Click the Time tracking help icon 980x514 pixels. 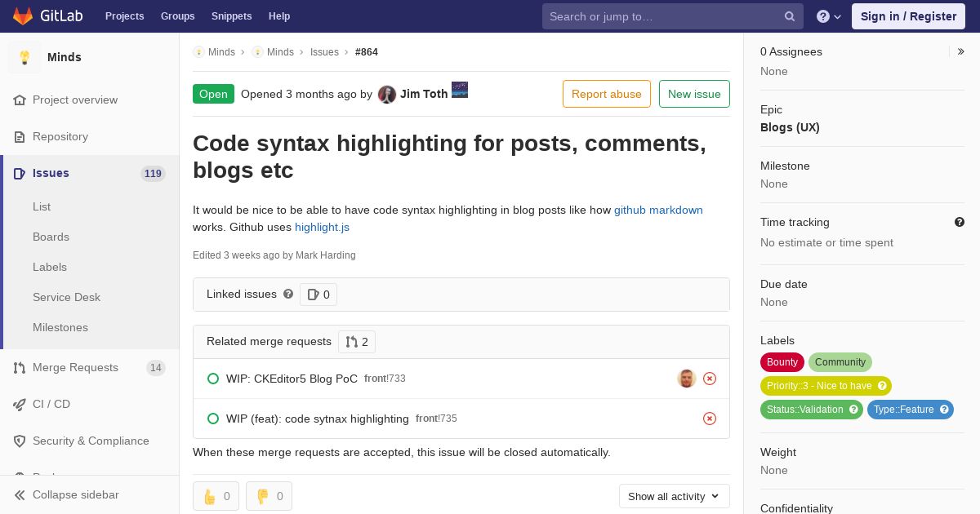pyautogui.click(x=960, y=222)
